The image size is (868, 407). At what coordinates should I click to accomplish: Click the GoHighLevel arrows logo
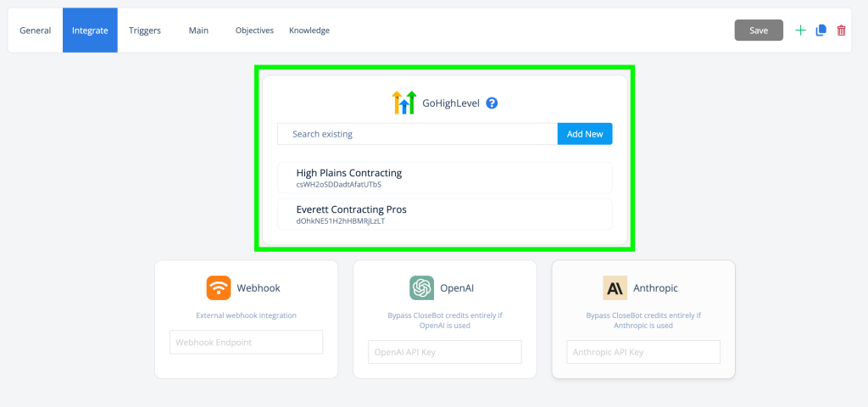403,103
